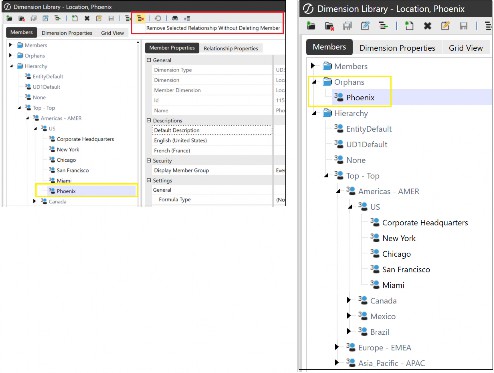Click the binoculars search icon in left window

[175, 18]
